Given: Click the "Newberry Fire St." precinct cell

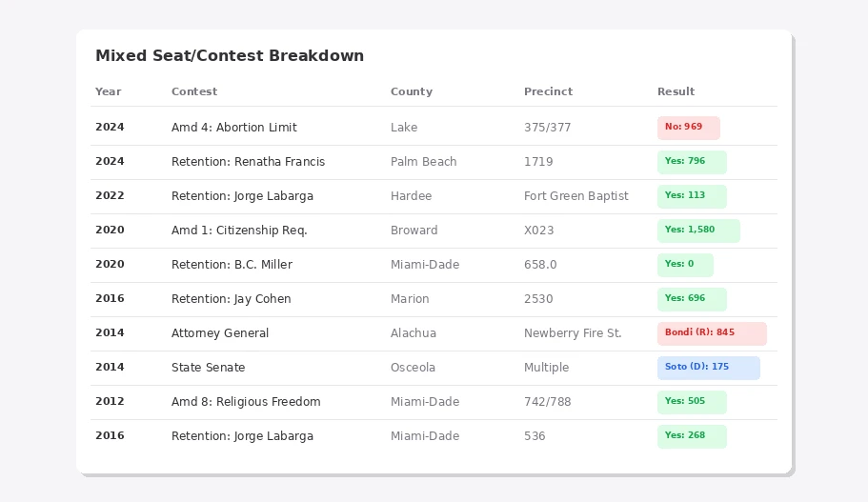Looking at the screenshot, I should pyautogui.click(x=573, y=333).
